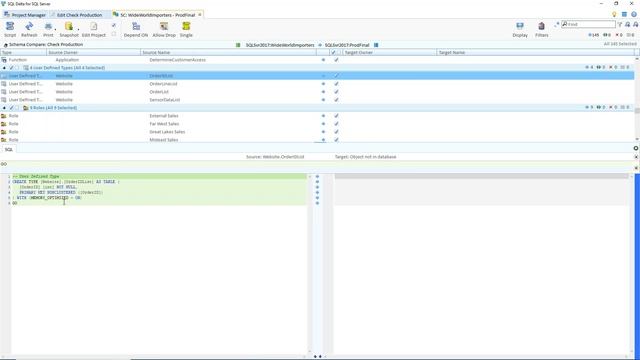
Task: Click the find next icon
Action: coord(636,24)
